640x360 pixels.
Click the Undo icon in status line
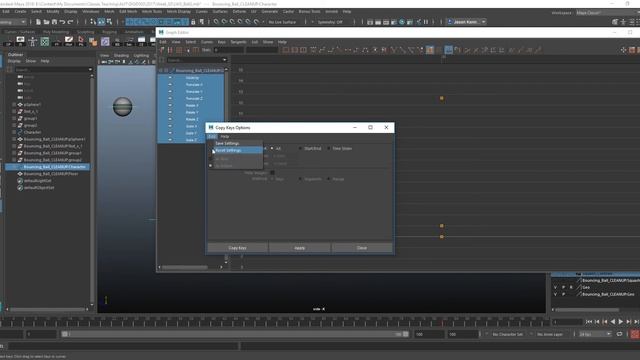click(x=62, y=22)
